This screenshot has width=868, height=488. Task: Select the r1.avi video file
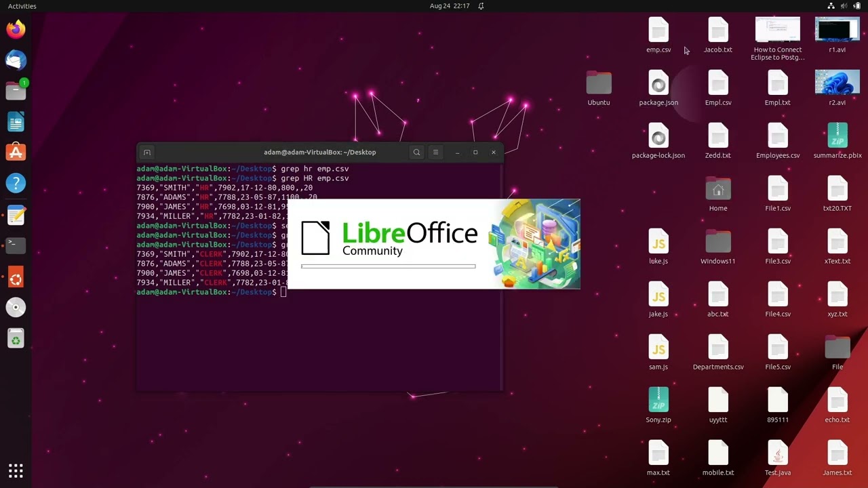837,35
